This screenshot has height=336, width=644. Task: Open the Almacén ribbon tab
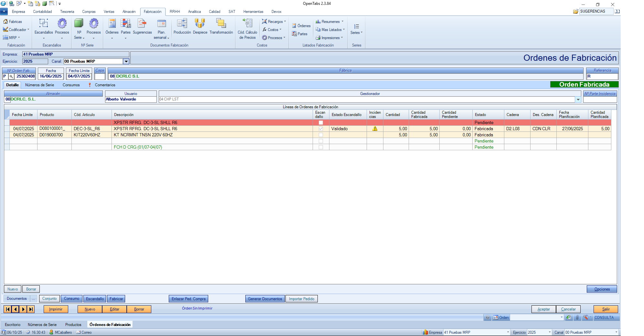point(129,12)
